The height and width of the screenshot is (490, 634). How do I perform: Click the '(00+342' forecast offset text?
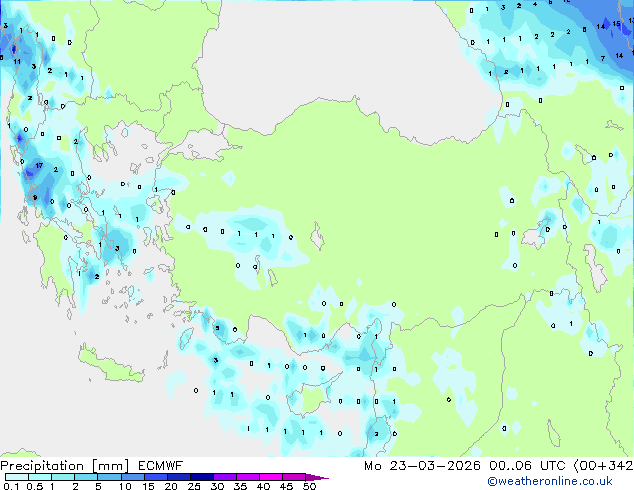coord(603,466)
